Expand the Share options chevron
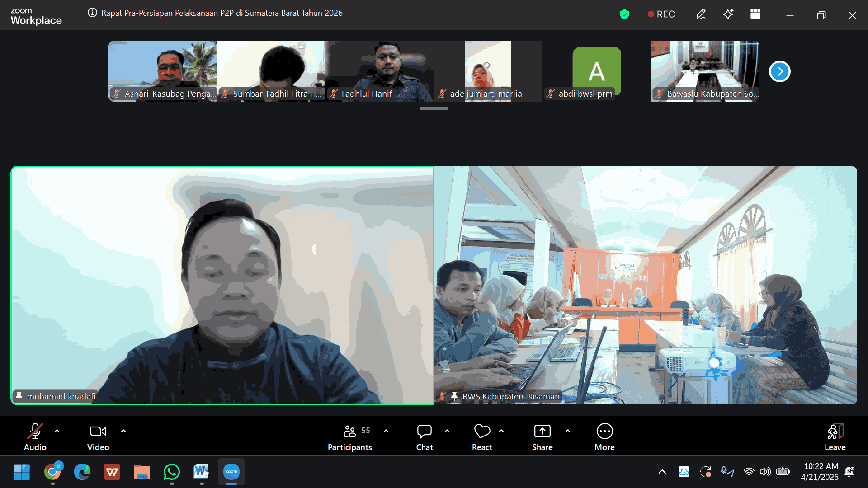 [568, 431]
